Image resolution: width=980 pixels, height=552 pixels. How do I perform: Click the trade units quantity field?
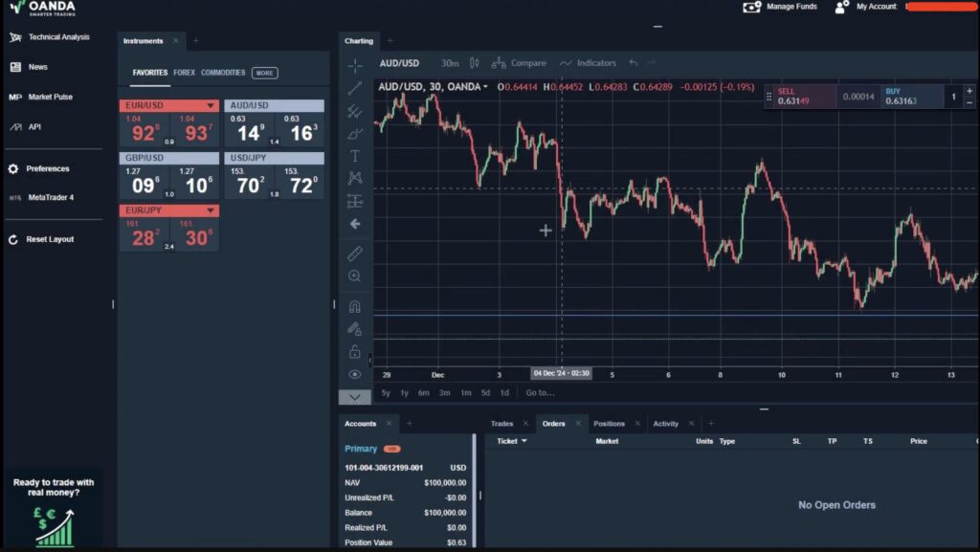tap(954, 97)
